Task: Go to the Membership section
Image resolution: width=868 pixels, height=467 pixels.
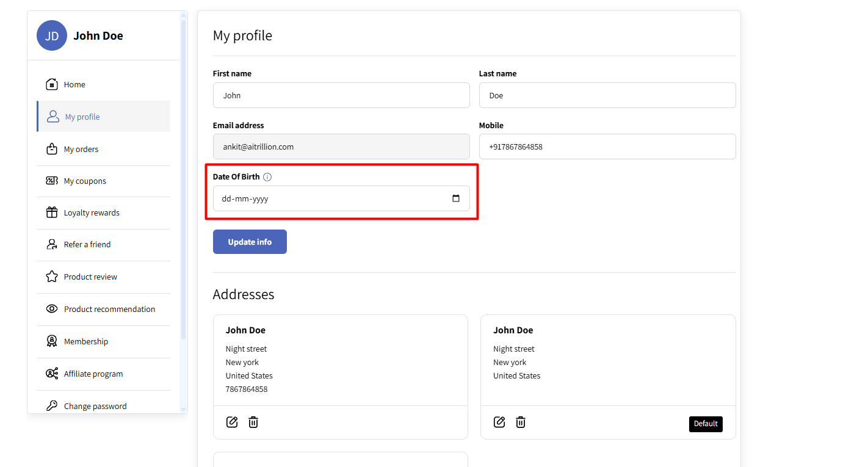Action: 86,341
